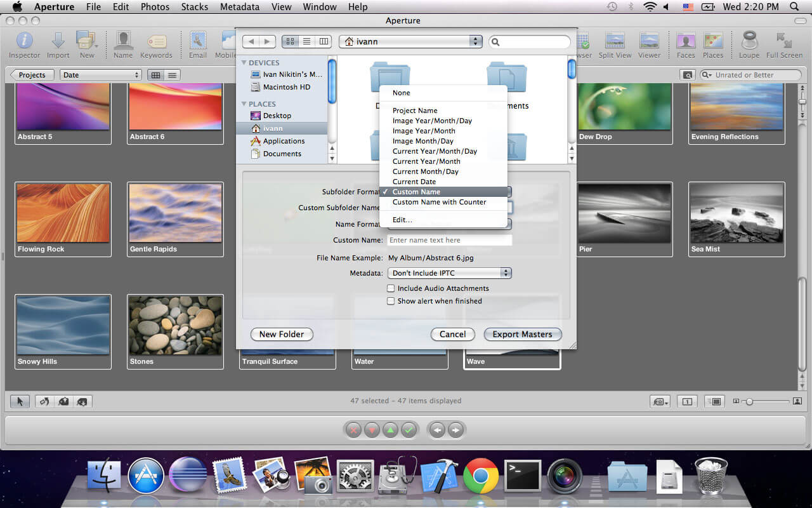The height and width of the screenshot is (508, 812).
Task: Adjust the thumbnail size slider
Action: 749,401
